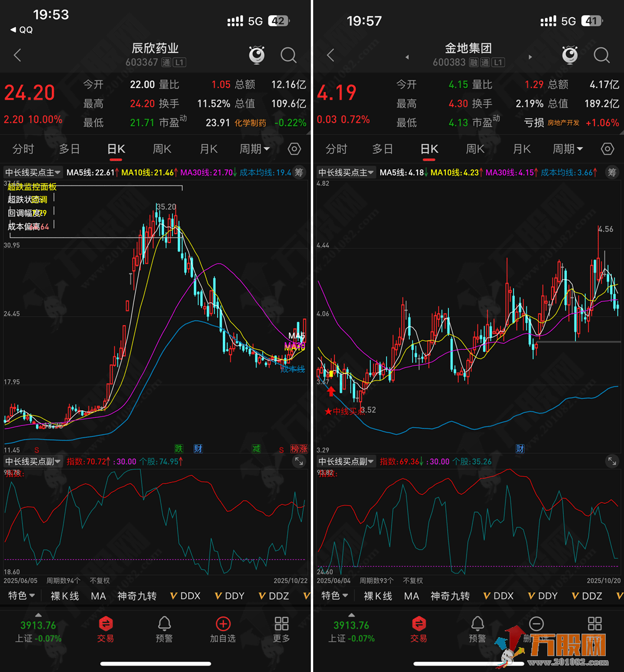
Task: Toggle 筹 chip distribution on 辰欣药业 chart
Action: click(299, 172)
